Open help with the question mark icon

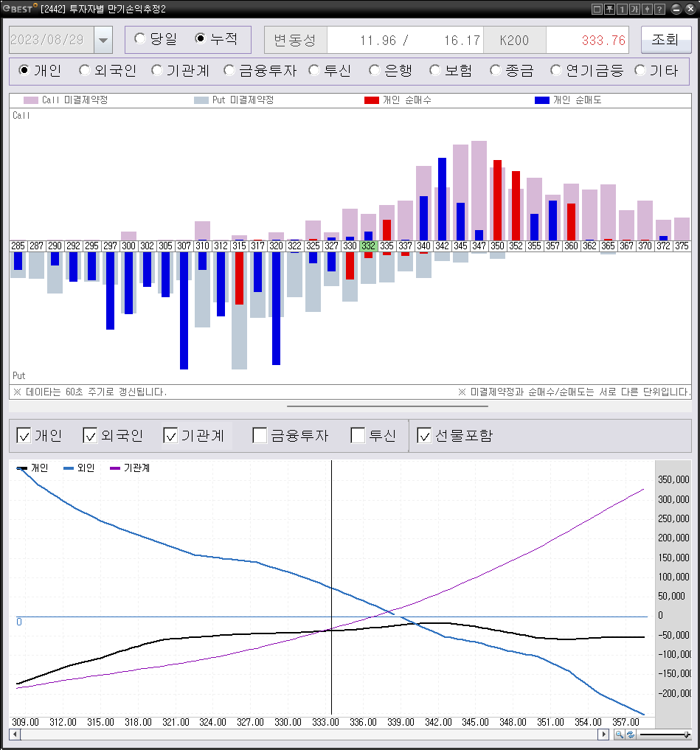point(659,9)
